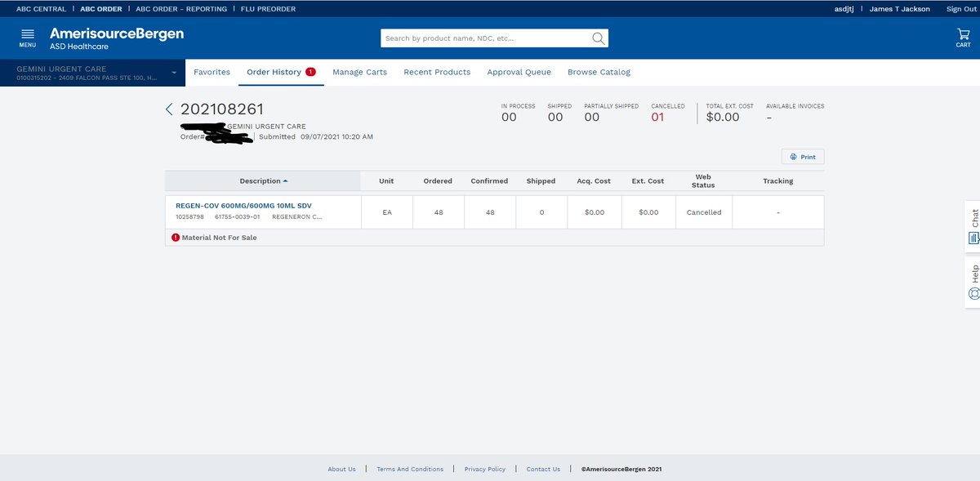The width and height of the screenshot is (980, 481).
Task: Click the Total Ext. Cost $0.00 value
Action: (722, 117)
